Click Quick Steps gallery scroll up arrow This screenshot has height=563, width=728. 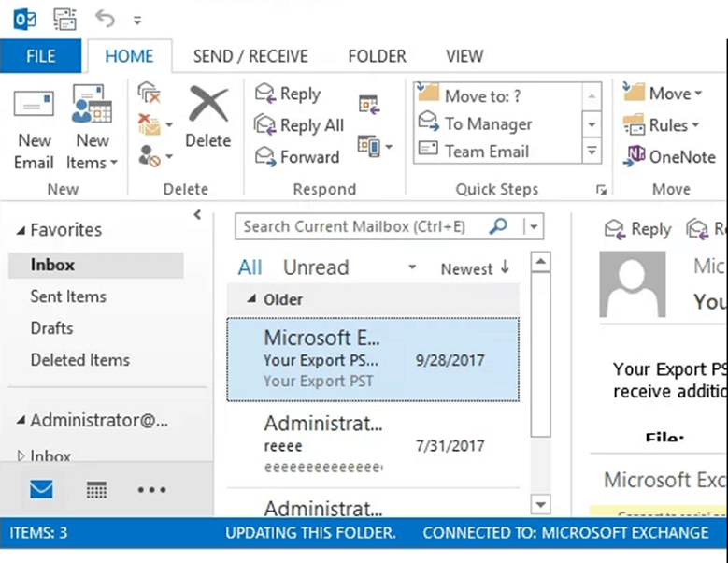click(592, 96)
